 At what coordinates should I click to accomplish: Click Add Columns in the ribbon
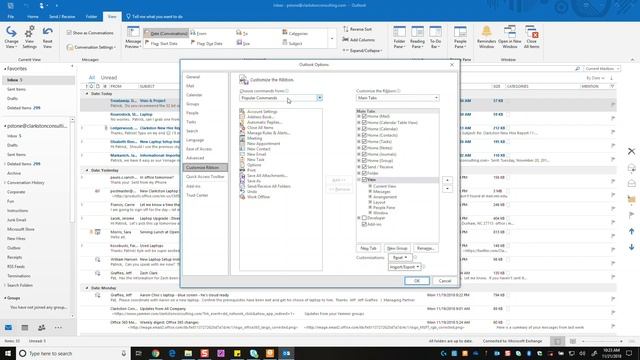click(358, 40)
